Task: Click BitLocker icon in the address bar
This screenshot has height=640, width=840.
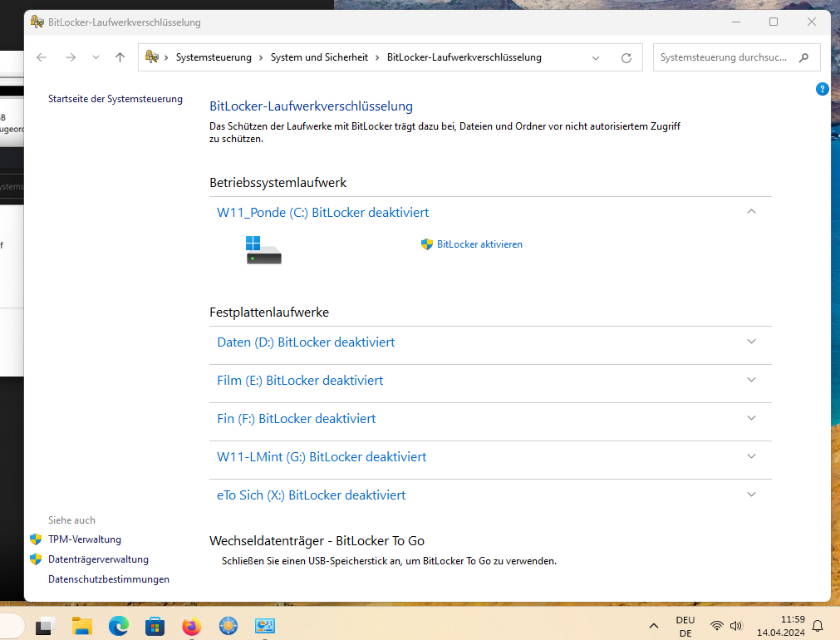Action: tap(151, 57)
